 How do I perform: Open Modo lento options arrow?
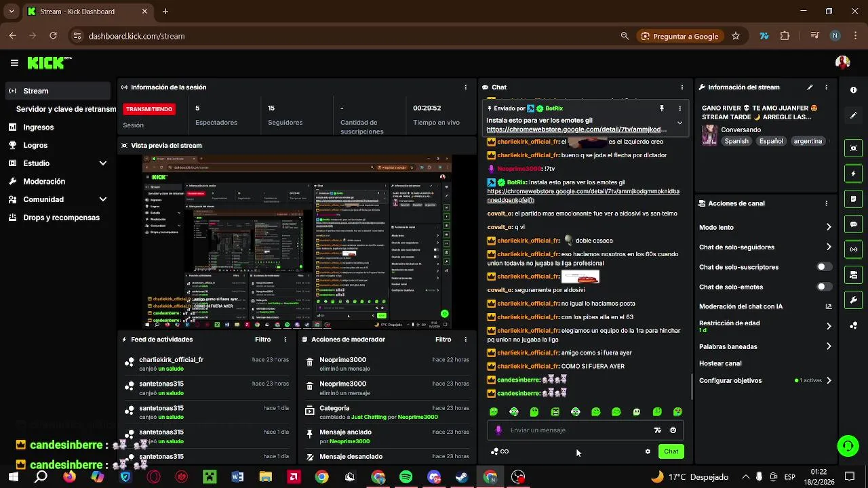(x=829, y=228)
